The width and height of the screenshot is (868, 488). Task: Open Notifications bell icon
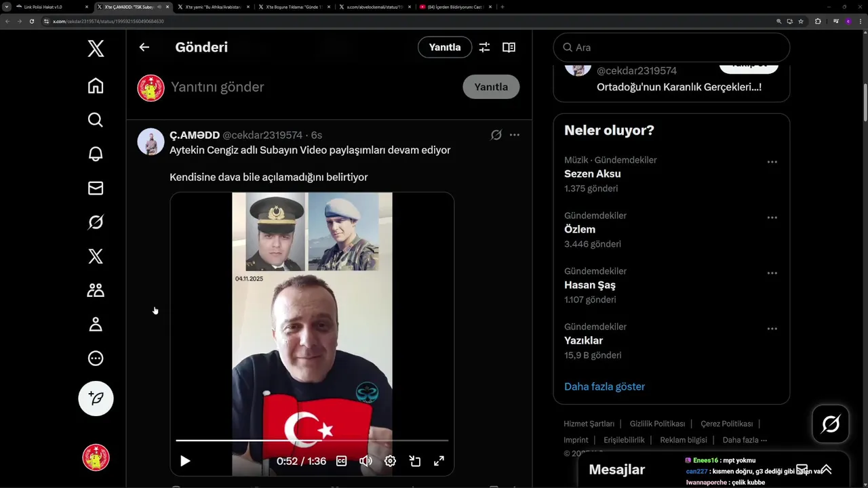(96, 154)
